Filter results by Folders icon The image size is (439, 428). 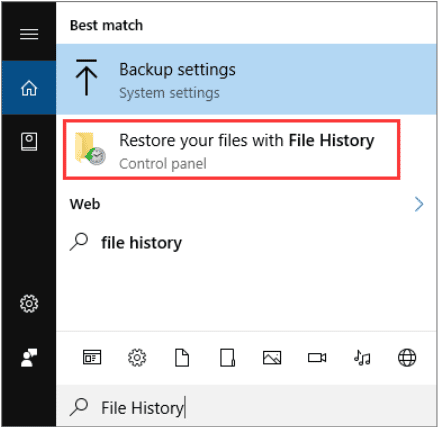click(227, 358)
